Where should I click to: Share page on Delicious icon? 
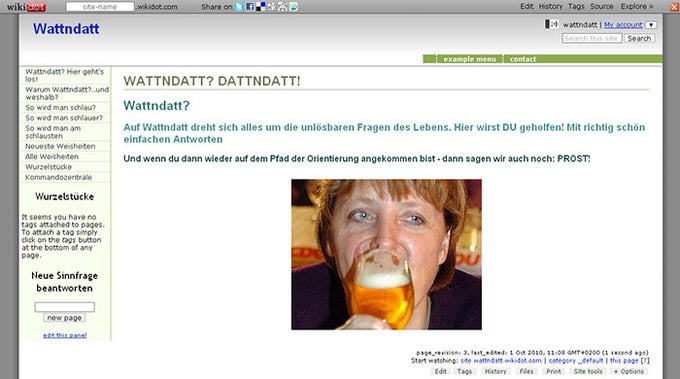(x=261, y=7)
